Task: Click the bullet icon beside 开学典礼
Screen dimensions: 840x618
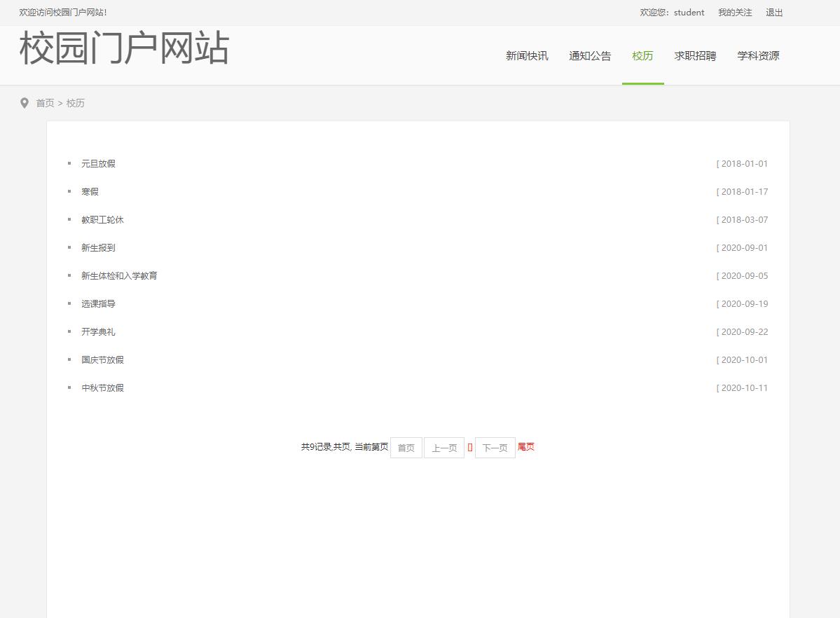Action: 69,331
